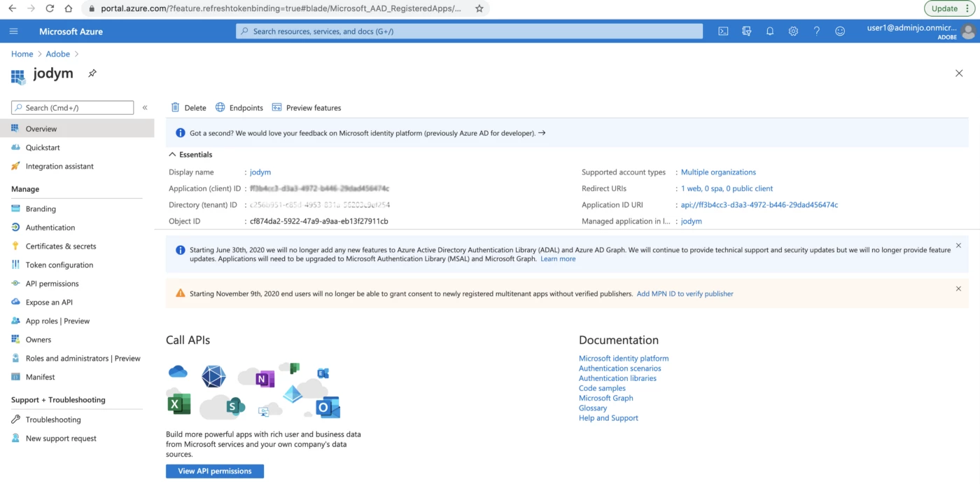This screenshot has width=980, height=484.
Task: Open the Help and Support link
Action: [x=608, y=418]
